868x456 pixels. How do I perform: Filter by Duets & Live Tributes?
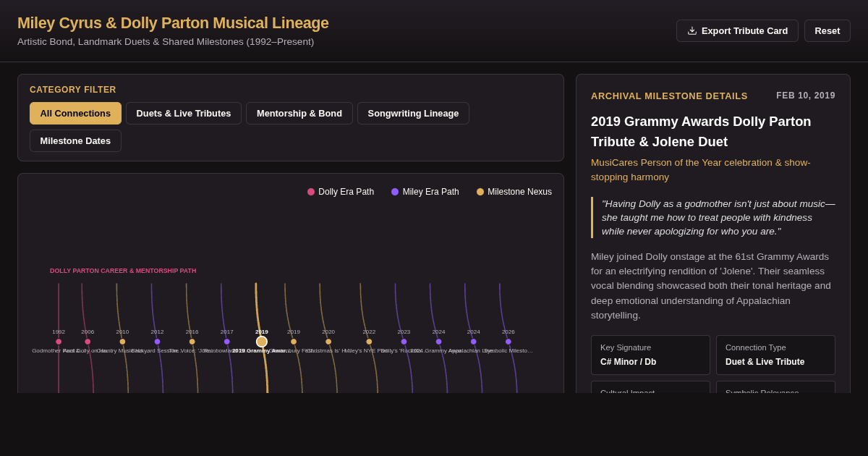click(184, 113)
